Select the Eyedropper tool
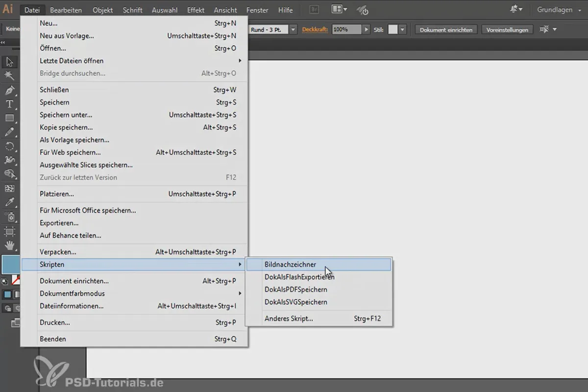 [9, 202]
